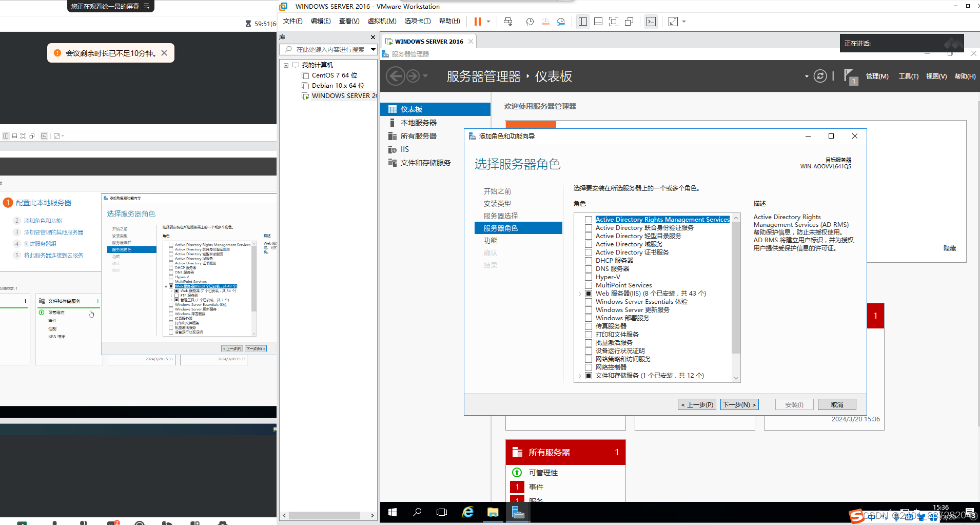Open the snapshot manager icon
This screenshot has width=980, height=525.
561,22
